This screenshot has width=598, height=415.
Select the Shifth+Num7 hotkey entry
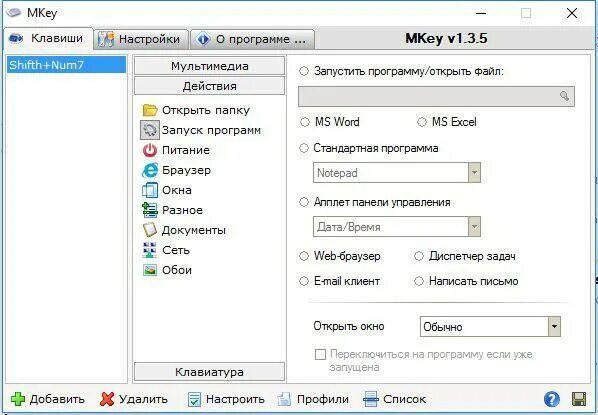[66, 65]
